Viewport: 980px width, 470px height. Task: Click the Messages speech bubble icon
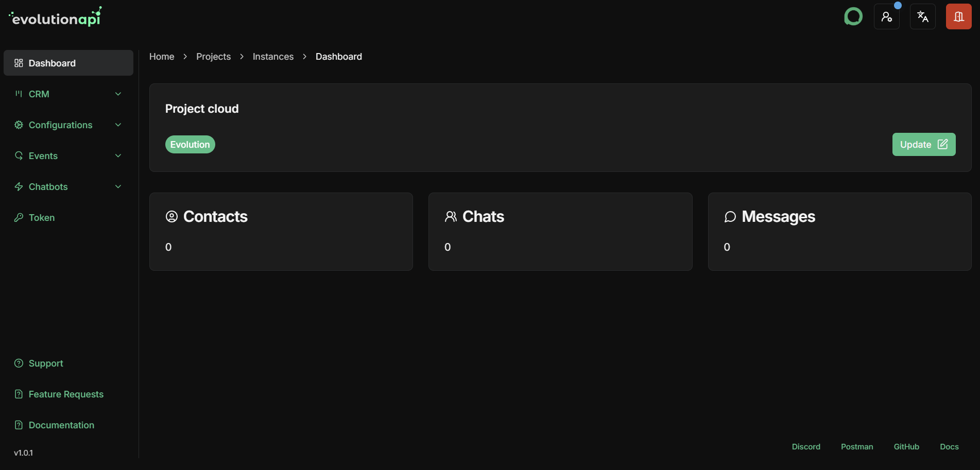730,217
